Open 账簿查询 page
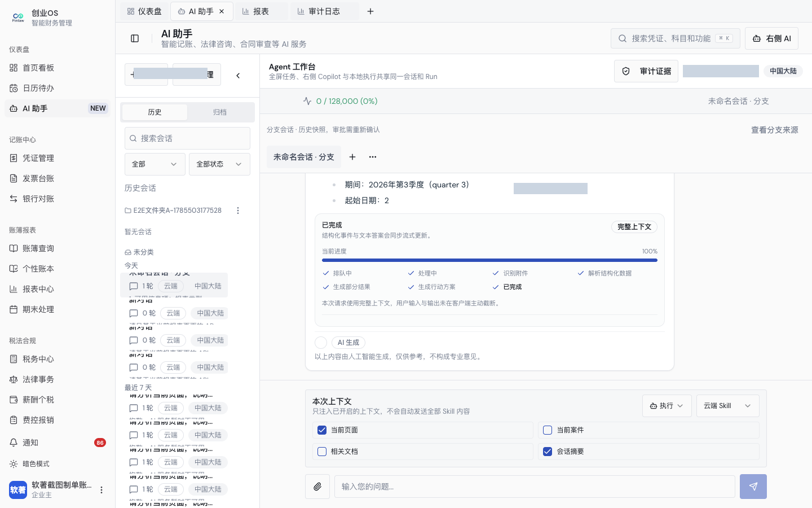Screen dimensions: 812x508 click(57, 248)
